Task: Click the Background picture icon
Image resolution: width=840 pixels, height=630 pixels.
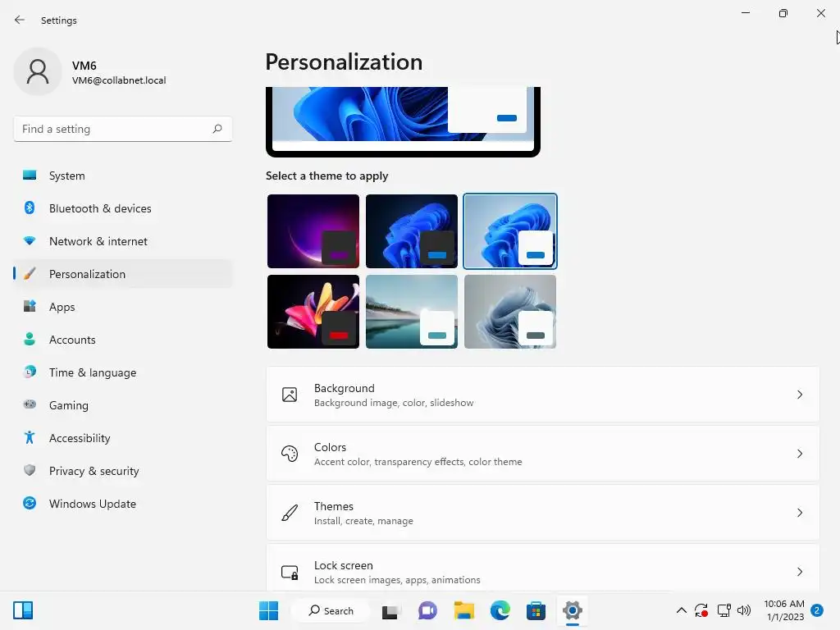Action: (290, 395)
